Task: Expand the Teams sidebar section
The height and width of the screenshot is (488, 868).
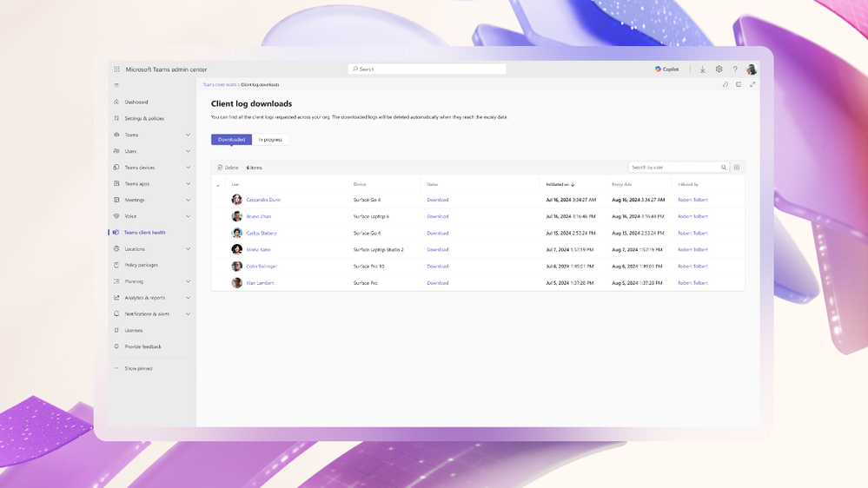Action: [189, 135]
